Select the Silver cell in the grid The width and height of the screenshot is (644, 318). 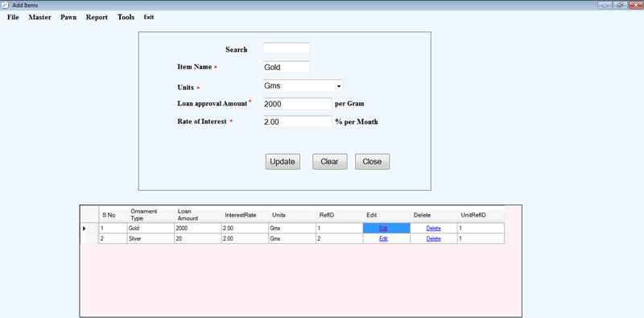[x=151, y=238]
